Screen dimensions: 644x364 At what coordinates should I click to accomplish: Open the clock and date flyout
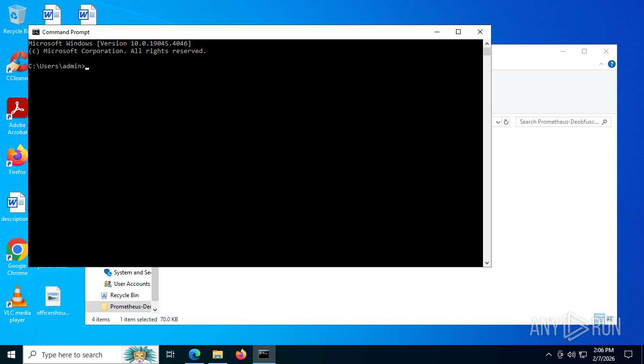[x=603, y=355]
